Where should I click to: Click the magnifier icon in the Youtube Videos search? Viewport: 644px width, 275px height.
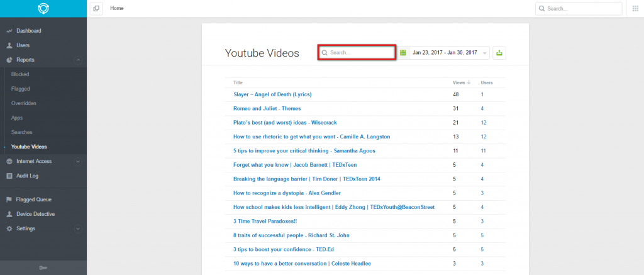click(325, 53)
